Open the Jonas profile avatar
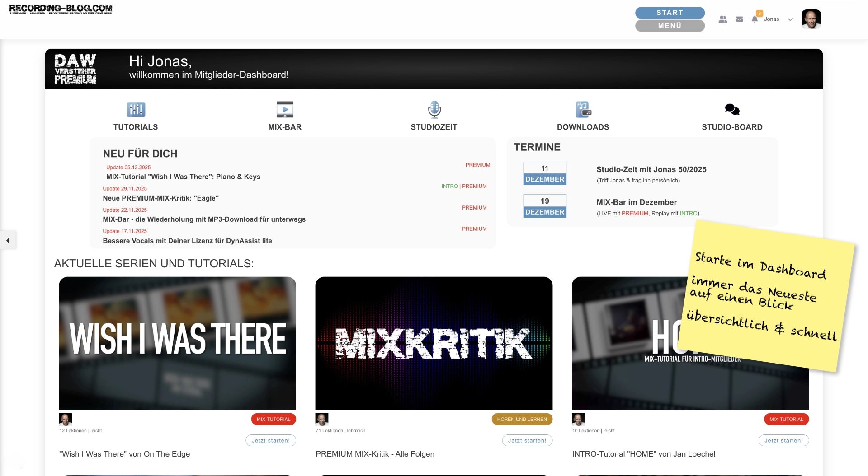The image size is (868, 476). 811,19
